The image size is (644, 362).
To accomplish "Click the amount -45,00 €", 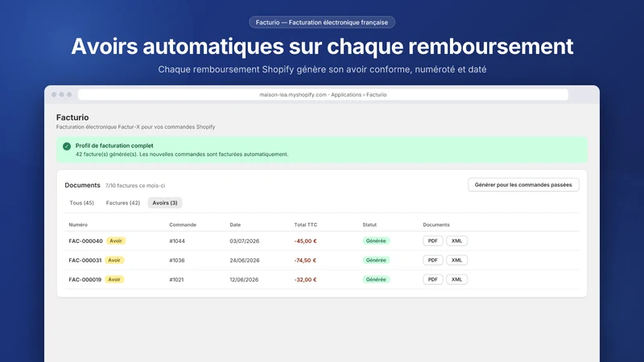I will tap(305, 241).
